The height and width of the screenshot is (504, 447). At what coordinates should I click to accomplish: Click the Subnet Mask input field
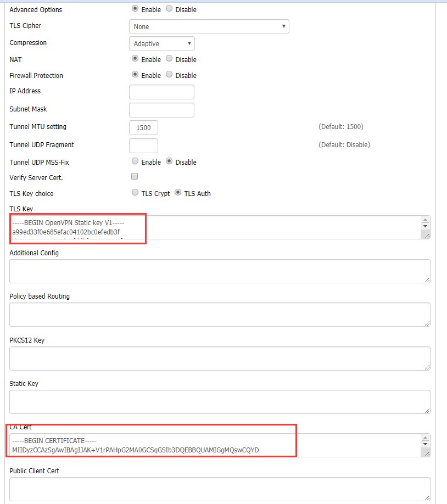click(x=162, y=110)
